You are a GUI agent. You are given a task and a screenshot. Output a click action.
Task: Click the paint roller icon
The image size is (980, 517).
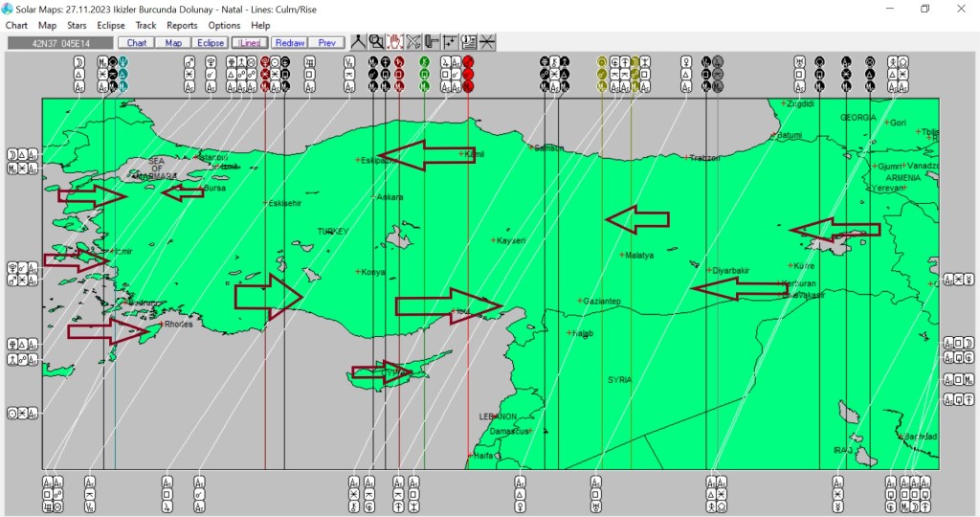[x=432, y=42]
